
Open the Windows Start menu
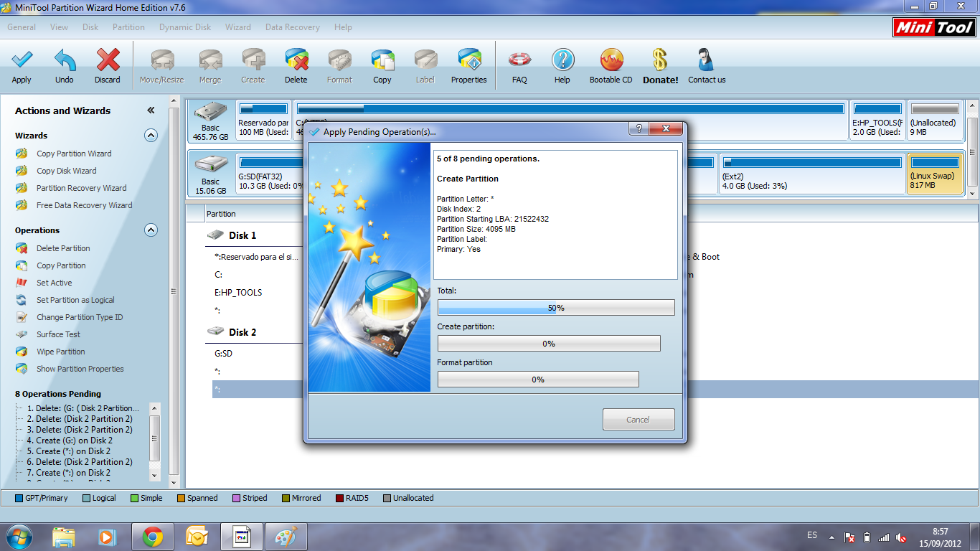point(19,537)
